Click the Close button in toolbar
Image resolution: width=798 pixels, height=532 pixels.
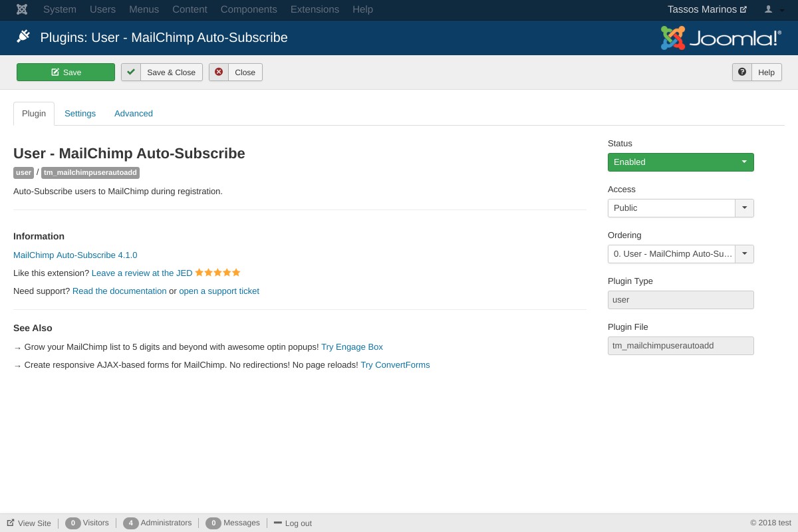point(235,72)
